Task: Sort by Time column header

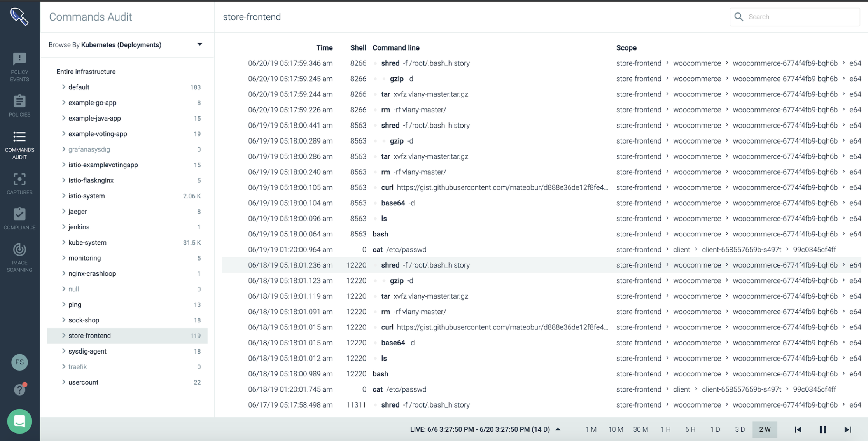Action: (324, 47)
